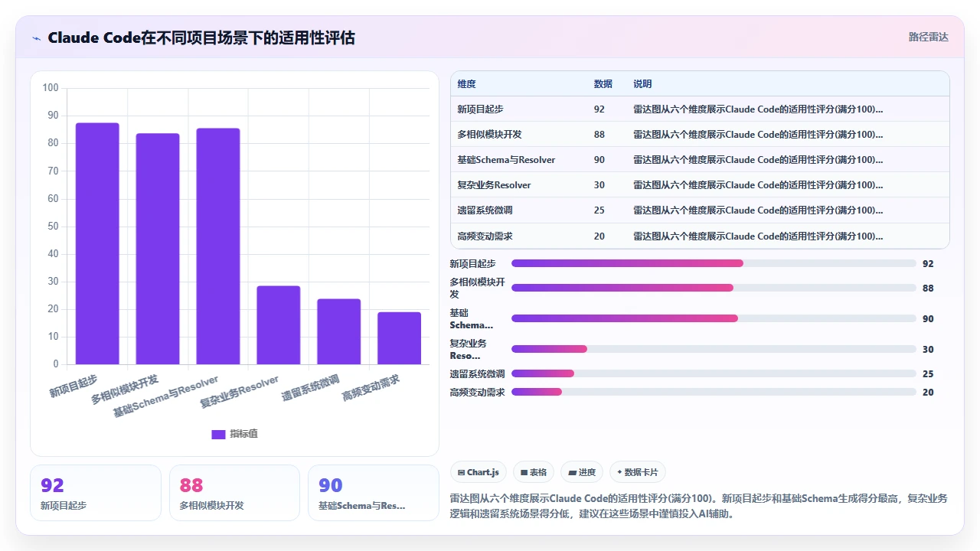
Task: Toggle the 指标值 legend swatch
Action: click(218, 434)
